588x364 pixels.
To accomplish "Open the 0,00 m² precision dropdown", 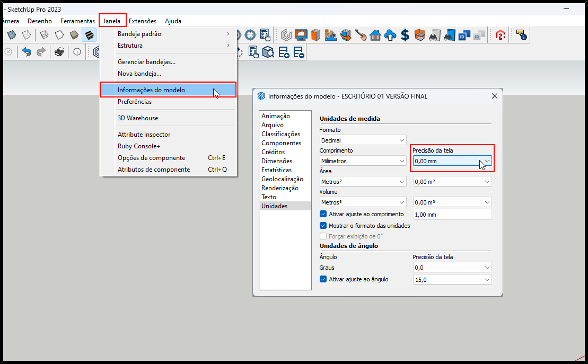I will point(452,181).
